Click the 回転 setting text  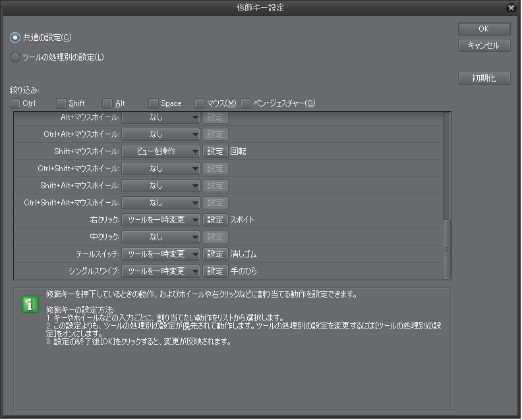(x=239, y=151)
